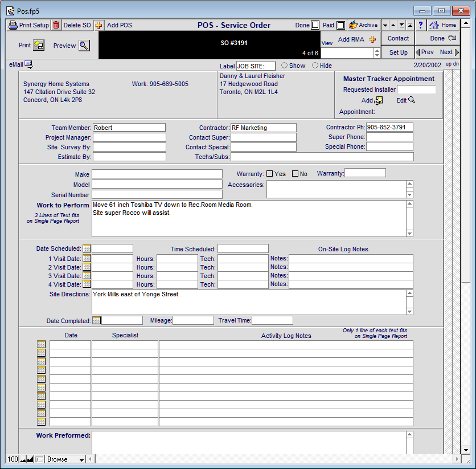
Task: Click the Add POS plus icon
Action: point(99,25)
